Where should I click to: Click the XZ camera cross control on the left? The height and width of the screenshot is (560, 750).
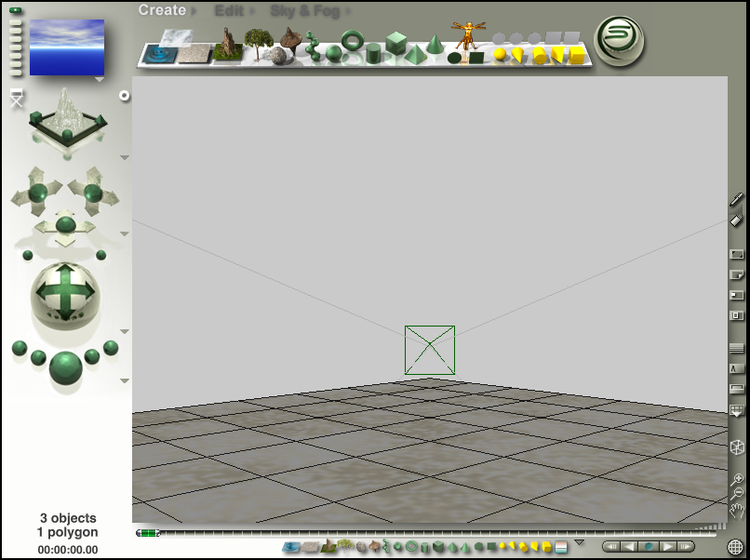[x=37, y=193]
